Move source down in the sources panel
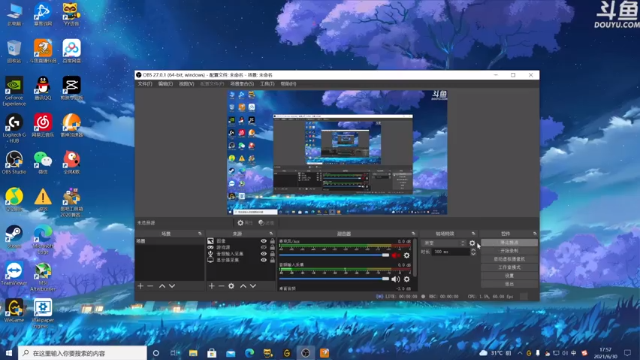Viewport: 640px width, 360px height. [253, 286]
